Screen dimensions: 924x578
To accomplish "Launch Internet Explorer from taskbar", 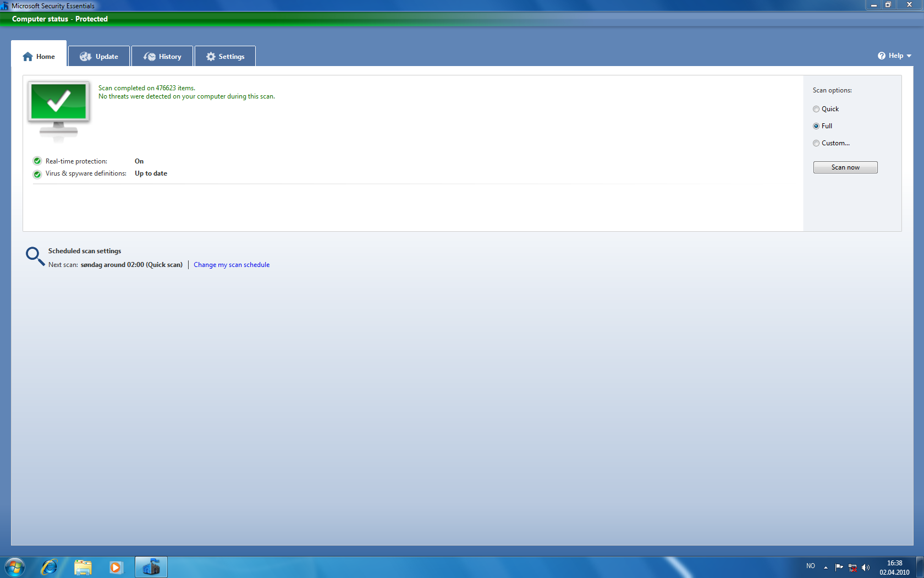I will click(x=50, y=567).
